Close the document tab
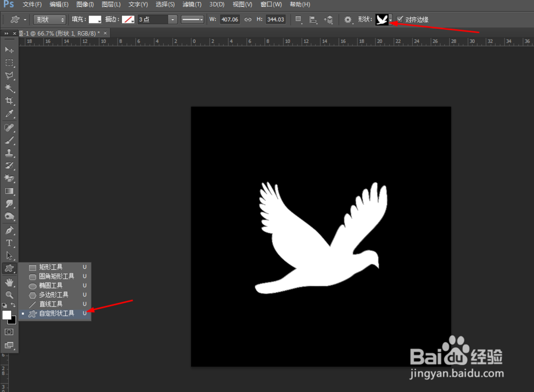 click(x=105, y=33)
